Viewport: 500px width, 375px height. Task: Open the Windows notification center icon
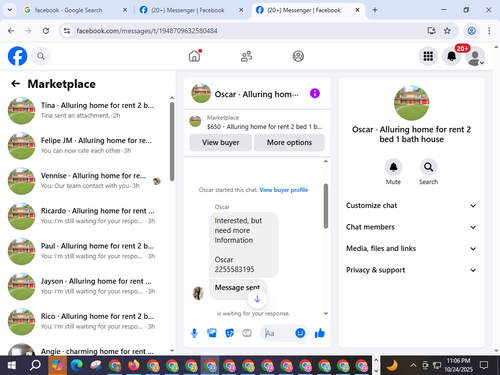coord(484,365)
